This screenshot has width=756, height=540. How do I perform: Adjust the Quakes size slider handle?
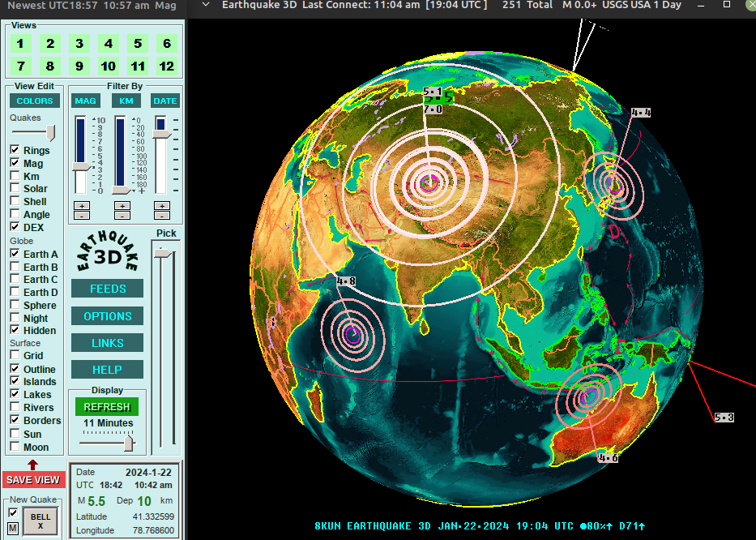click(x=50, y=132)
